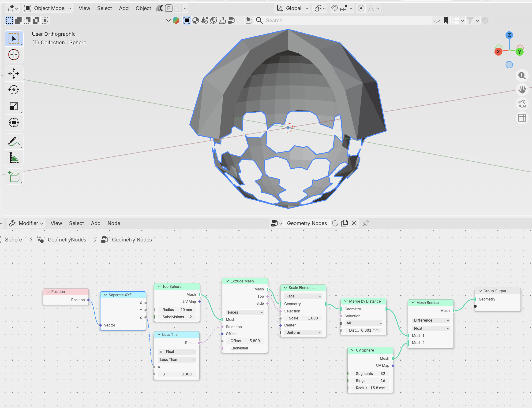Open the Add menu in node editor
This screenshot has width=532, height=408.
coord(96,223)
